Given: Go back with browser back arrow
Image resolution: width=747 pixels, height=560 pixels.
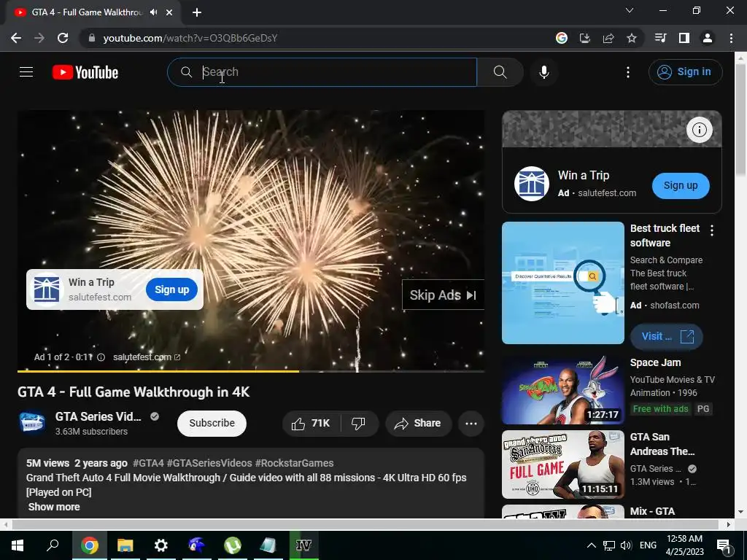Looking at the screenshot, I should point(16,38).
